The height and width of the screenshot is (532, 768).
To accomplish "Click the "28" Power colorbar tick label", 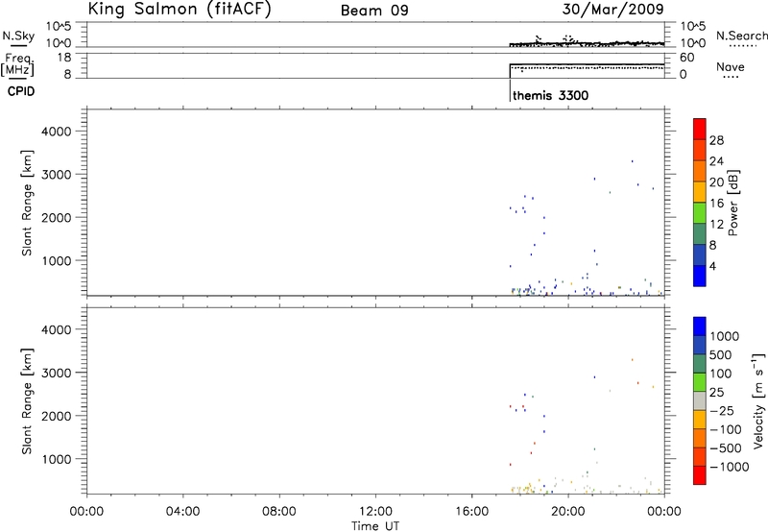I will (x=716, y=140).
